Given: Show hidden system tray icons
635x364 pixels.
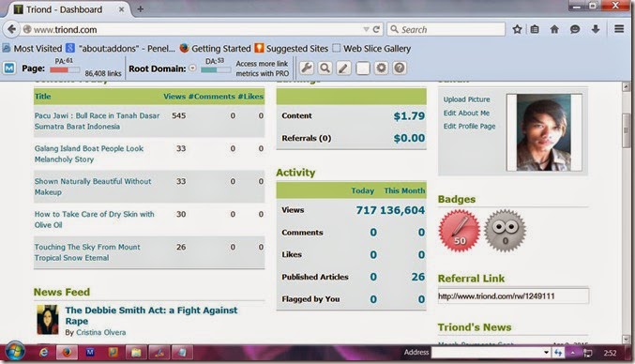Looking at the screenshot, I should (573, 353).
